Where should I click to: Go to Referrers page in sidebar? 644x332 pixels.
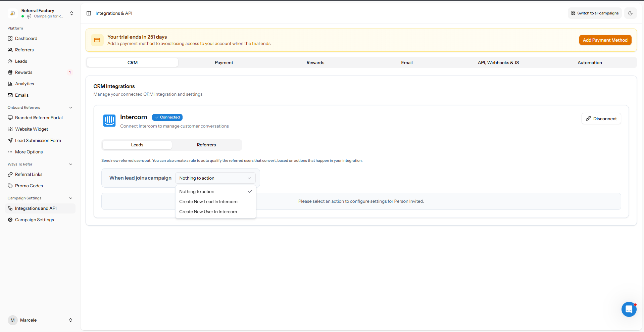click(x=24, y=50)
